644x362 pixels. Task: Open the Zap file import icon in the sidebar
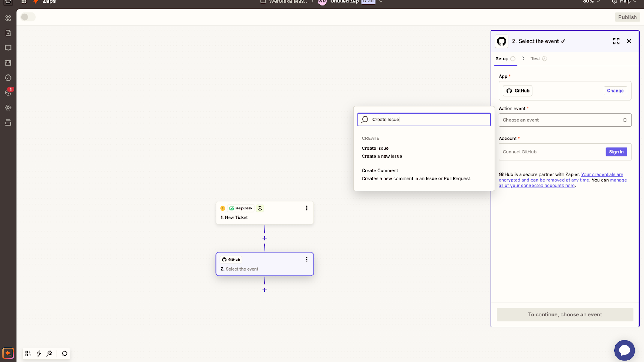click(x=8, y=33)
